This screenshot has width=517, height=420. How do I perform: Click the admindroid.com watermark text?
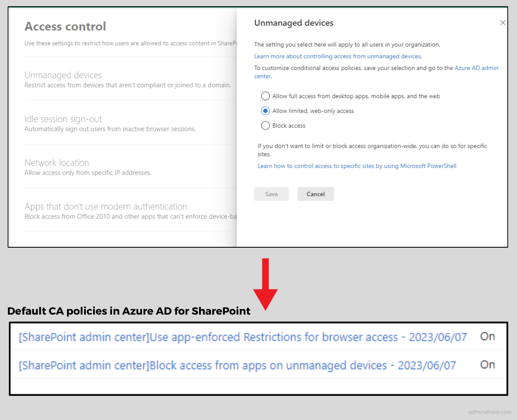tap(490, 412)
